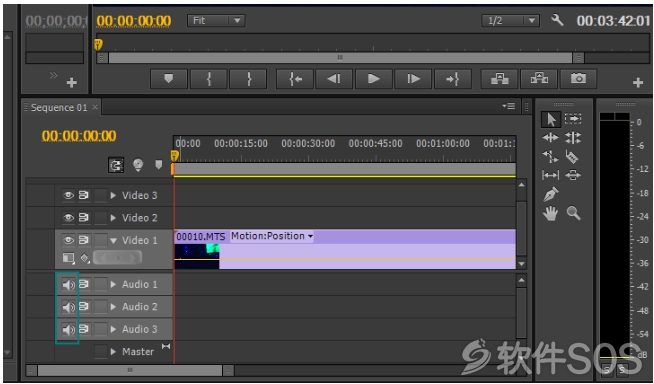Select the Pen tool
The width and height of the screenshot is (654, 384).
(x=551, y=194)
